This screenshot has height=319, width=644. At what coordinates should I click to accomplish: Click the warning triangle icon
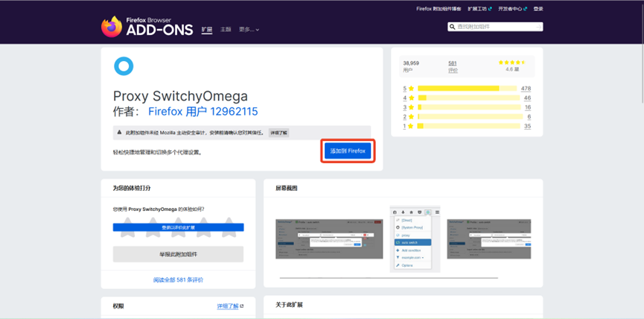coord(119,133)
